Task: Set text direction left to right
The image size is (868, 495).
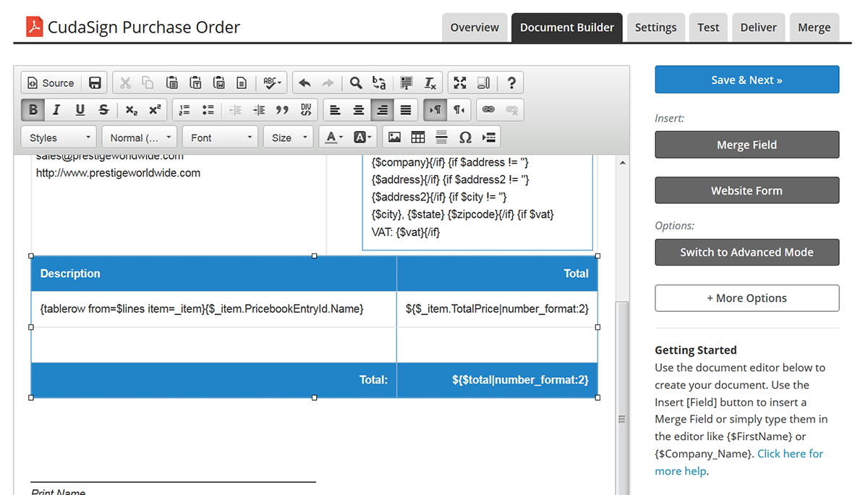Action: pyautogui.click(x=435, y=110)
